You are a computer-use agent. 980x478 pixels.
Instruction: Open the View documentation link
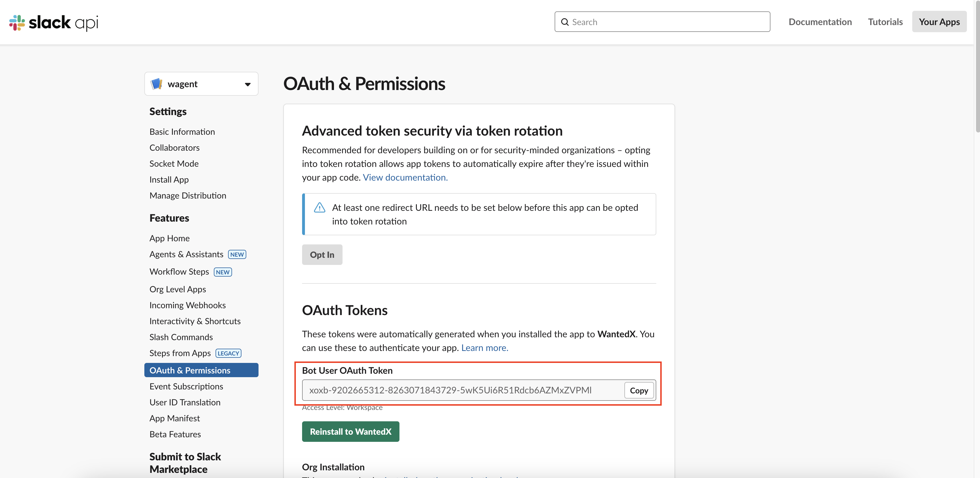[405, 177]
